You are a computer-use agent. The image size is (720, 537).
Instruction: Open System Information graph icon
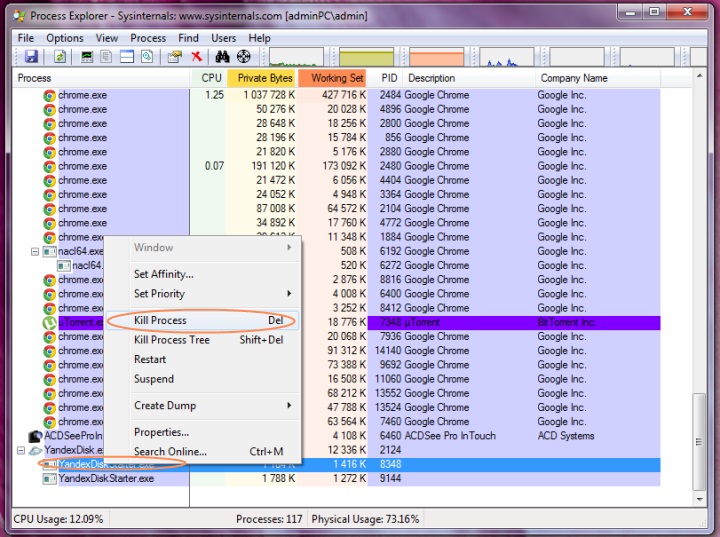[87, 57]
